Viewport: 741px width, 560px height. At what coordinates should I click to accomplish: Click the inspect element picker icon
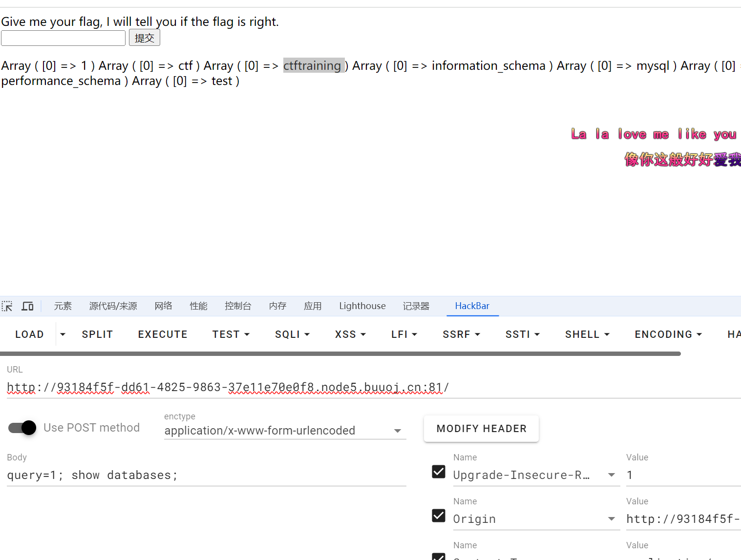[x=7, y=306]
